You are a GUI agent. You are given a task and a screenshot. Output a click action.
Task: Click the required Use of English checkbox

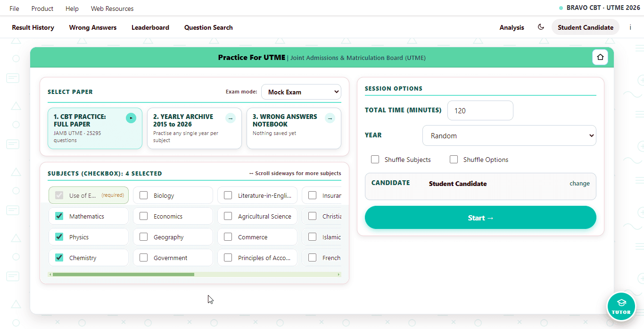point(59,195)
